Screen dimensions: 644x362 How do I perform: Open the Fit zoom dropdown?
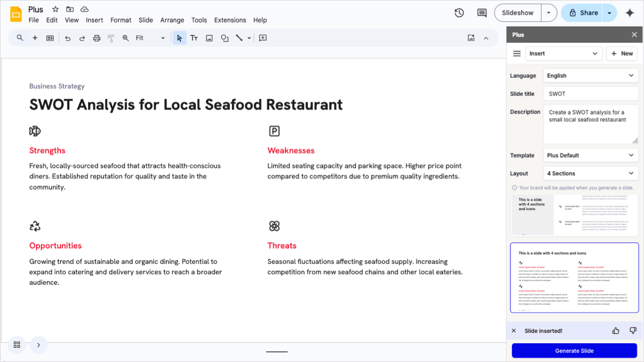click(151, 38)
